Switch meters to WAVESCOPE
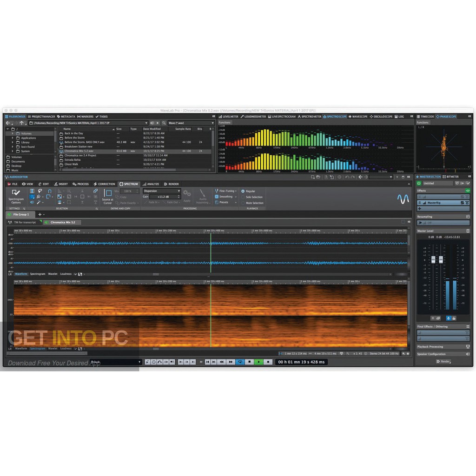 [x=360, y=116]
